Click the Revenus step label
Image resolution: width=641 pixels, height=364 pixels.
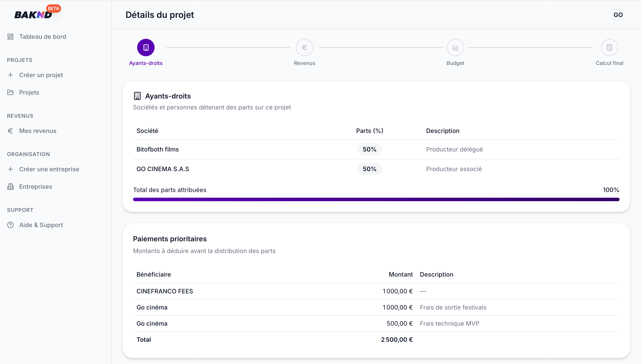click(305, 63)
